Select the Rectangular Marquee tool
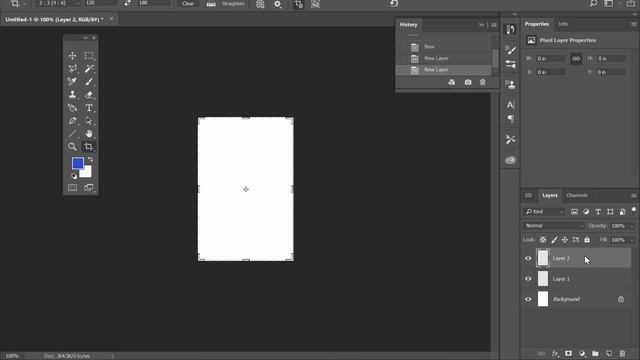640x360 pixels. tap(89, 56)
